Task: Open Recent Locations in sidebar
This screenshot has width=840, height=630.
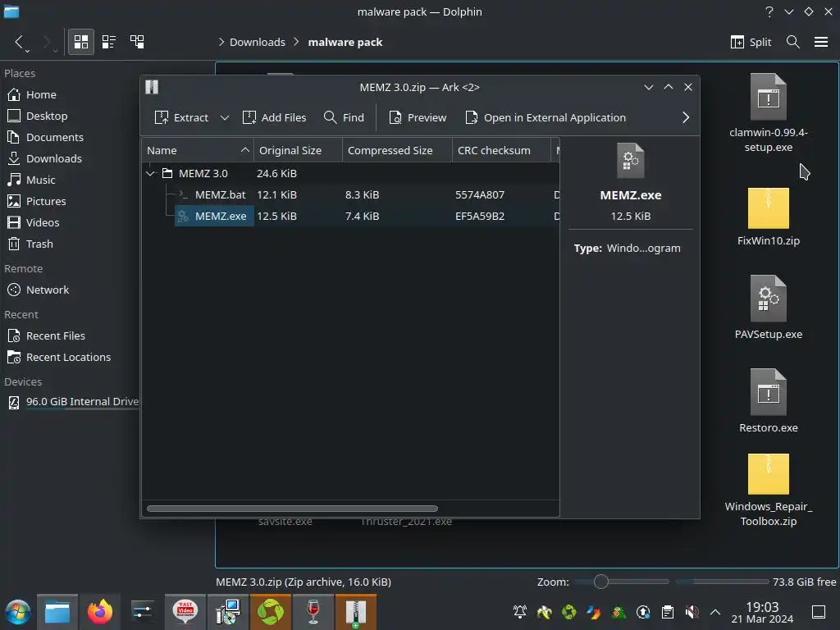Action: [70, 358]
